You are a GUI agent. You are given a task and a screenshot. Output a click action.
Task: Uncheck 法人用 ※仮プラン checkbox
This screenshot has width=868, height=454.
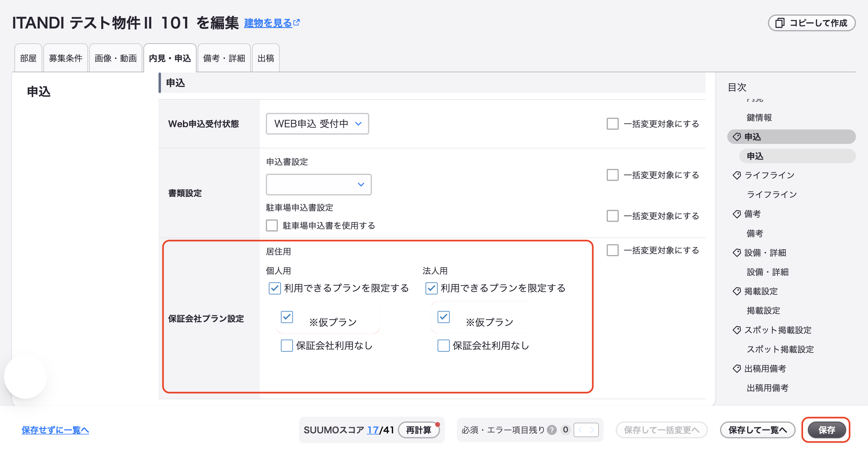pos(443,317)
